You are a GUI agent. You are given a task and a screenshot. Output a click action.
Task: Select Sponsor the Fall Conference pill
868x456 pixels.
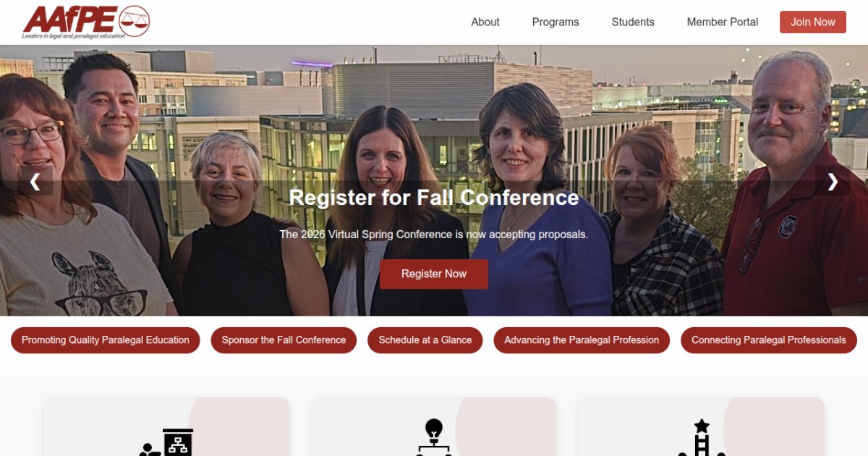[x=284, y=340]
